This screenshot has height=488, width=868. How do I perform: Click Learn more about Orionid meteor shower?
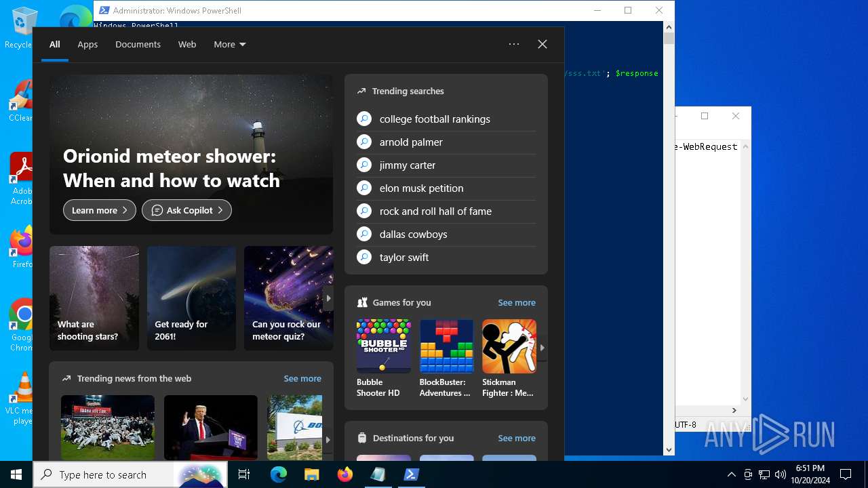100,210
